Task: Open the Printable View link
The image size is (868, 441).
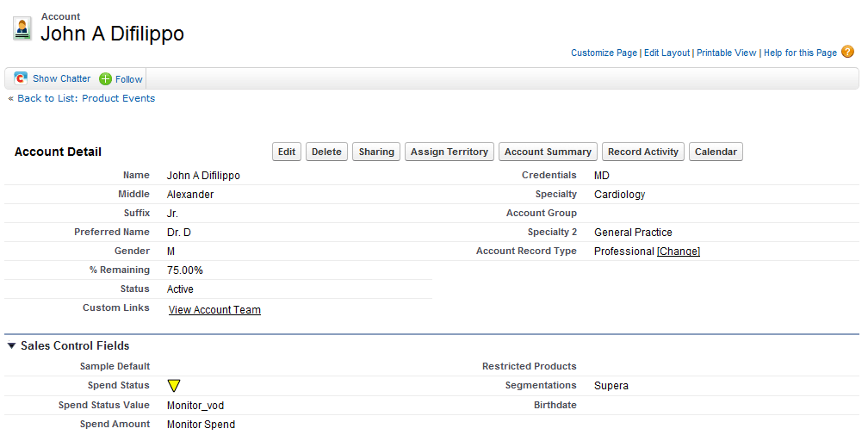Action: pos(726,53)
